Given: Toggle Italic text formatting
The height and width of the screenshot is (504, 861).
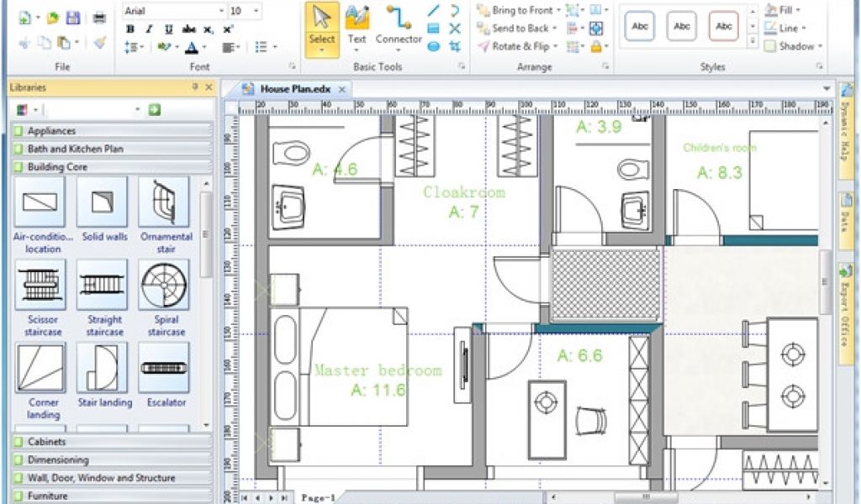Looking at the screenshot, I should [150, 29].
